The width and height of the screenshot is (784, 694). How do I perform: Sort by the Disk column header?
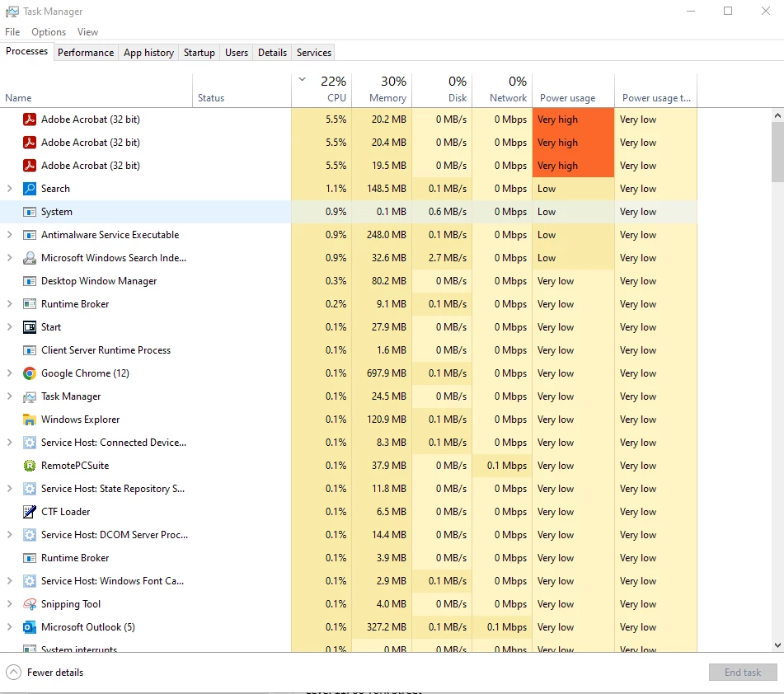442,90
